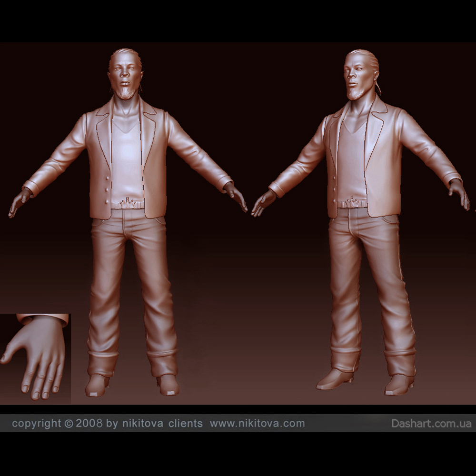Click the ponytail on the angled-view model
476x476 pixels.
pyautogui.click(x=377, y=85)
